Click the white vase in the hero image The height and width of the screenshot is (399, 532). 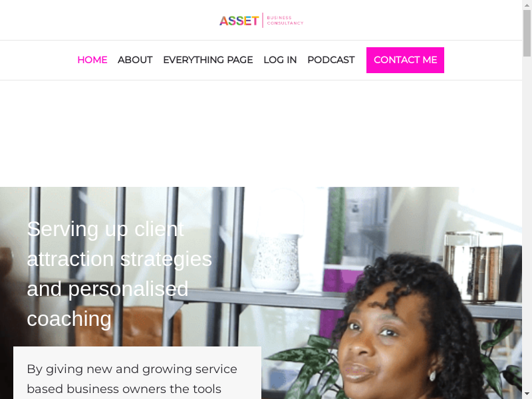click(x=276, y=262)
